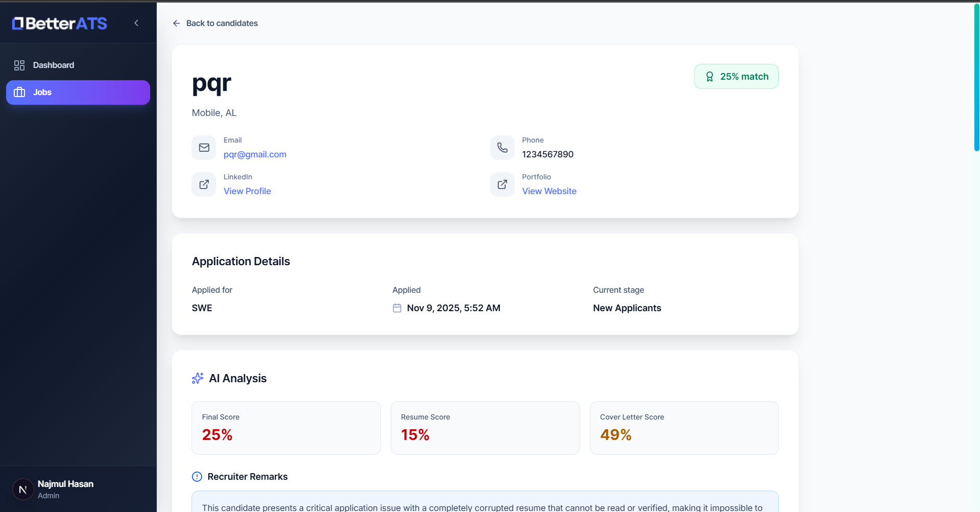Click the AI Analysis sparkle icon
The image size is (980, 512).
point(198,378)
